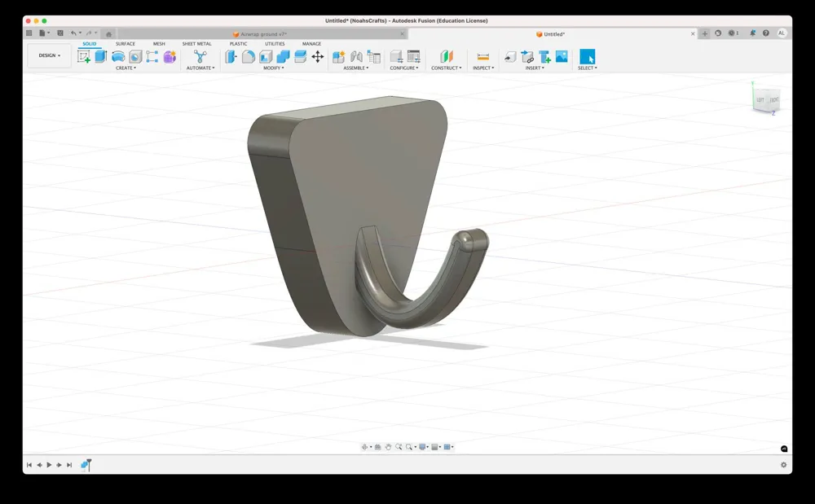This screenshot has height=504, width=815.
Task: Expand the MODIFY menu
Action: tap(273, 68)
